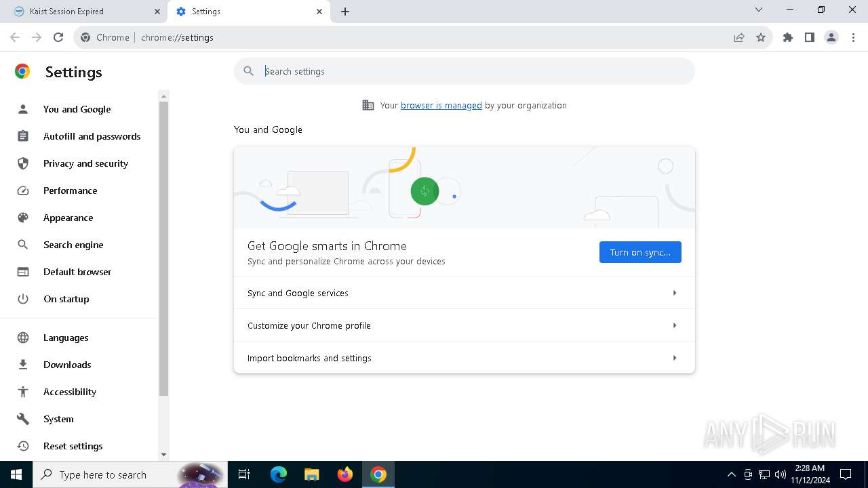868x488 pixels.
Task: Click the sidebar scrollbar thumb
Action: (x=163, y=249)
